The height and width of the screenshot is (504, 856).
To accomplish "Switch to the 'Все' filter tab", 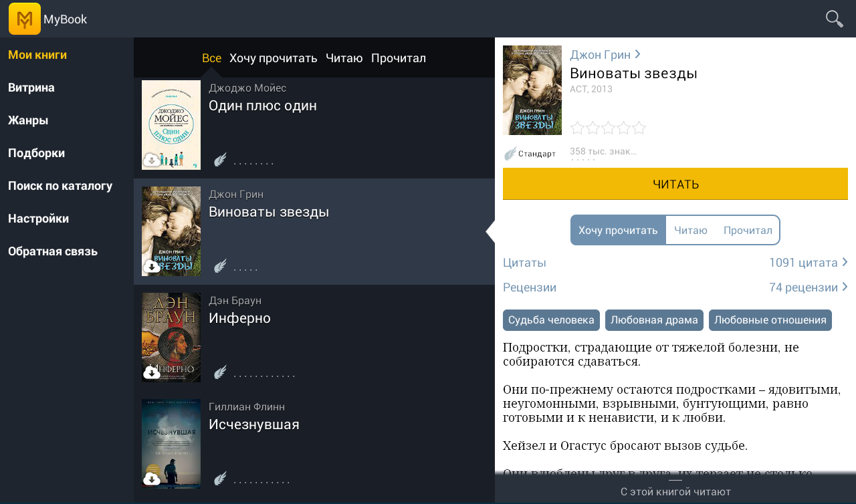I will 211,57.
